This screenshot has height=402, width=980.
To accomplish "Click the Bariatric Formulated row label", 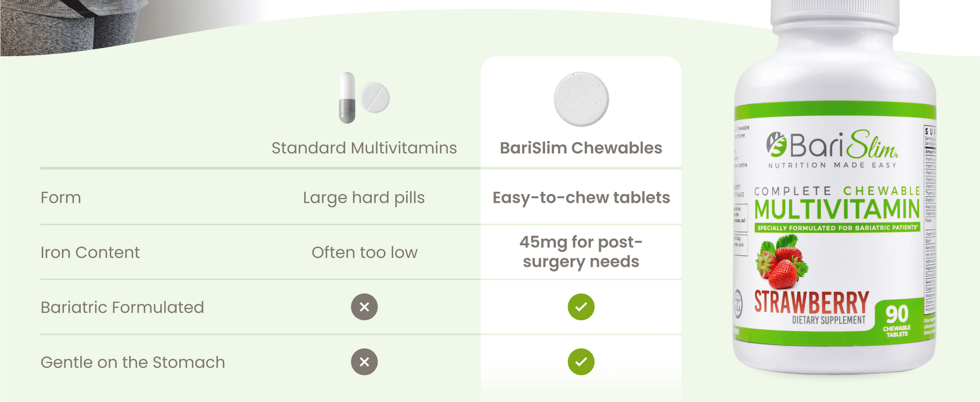I will click(x=122, y=307).
